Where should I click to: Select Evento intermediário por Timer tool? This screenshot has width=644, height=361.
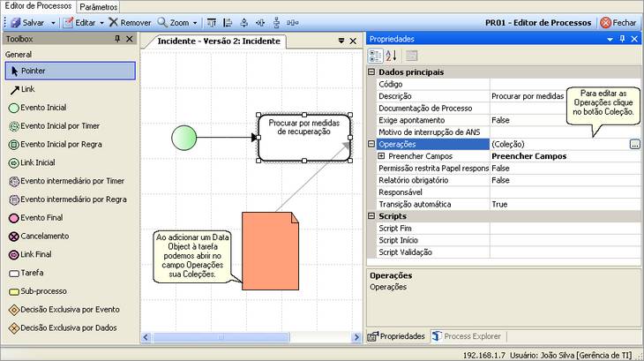[x=71, y=181]
